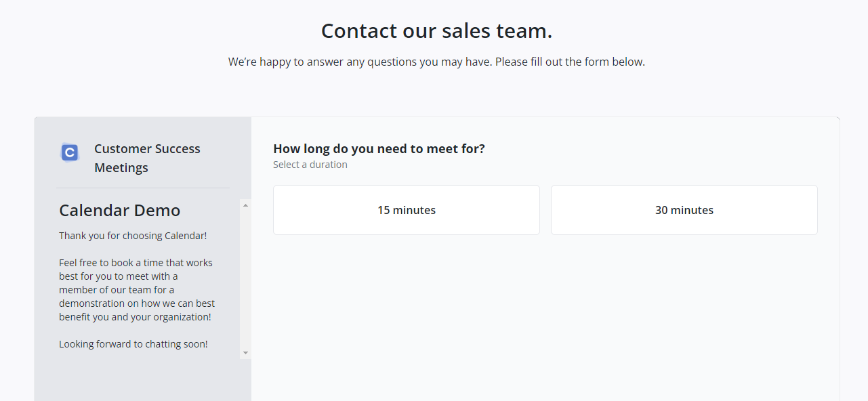Click the description scrollbar up arrow

pos(245,204)
